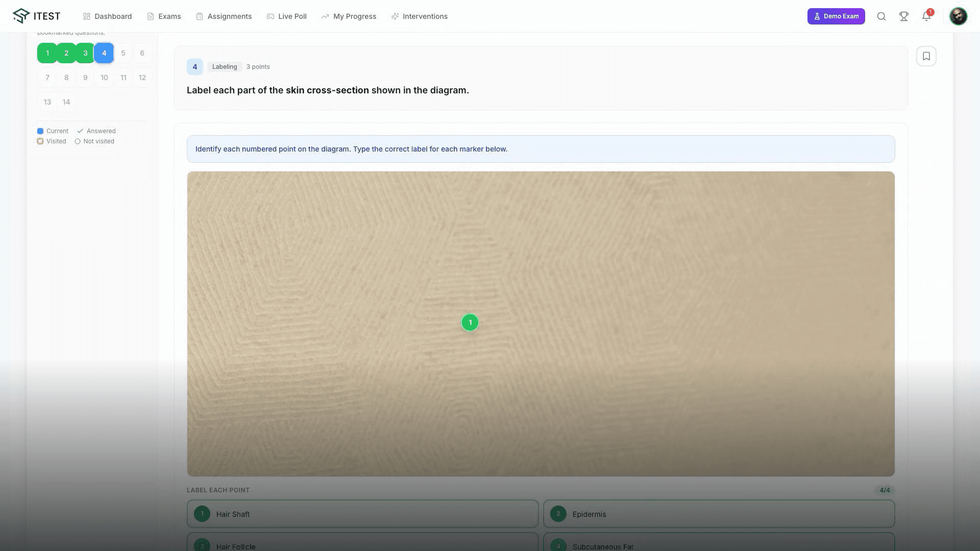Open the user profile avatar

coord(958,16)
